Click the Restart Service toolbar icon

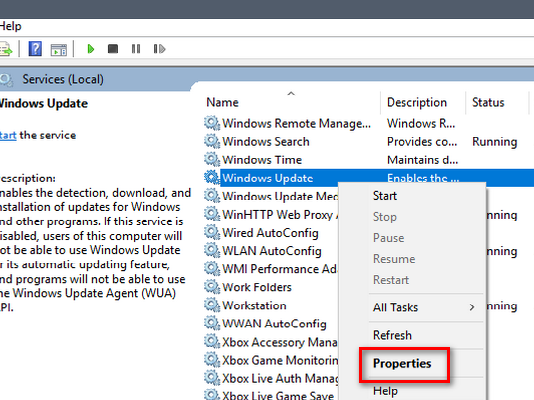[159, 49]
